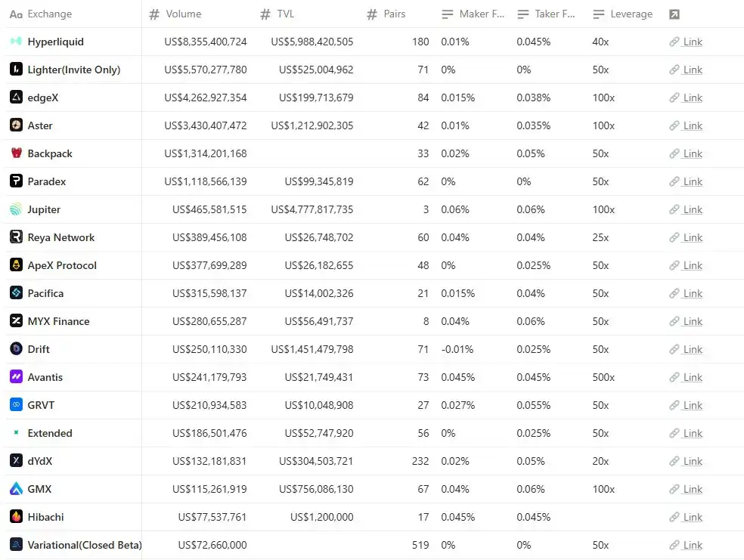Click the Variational(Closed Beta) exchange name

(84, 545)
